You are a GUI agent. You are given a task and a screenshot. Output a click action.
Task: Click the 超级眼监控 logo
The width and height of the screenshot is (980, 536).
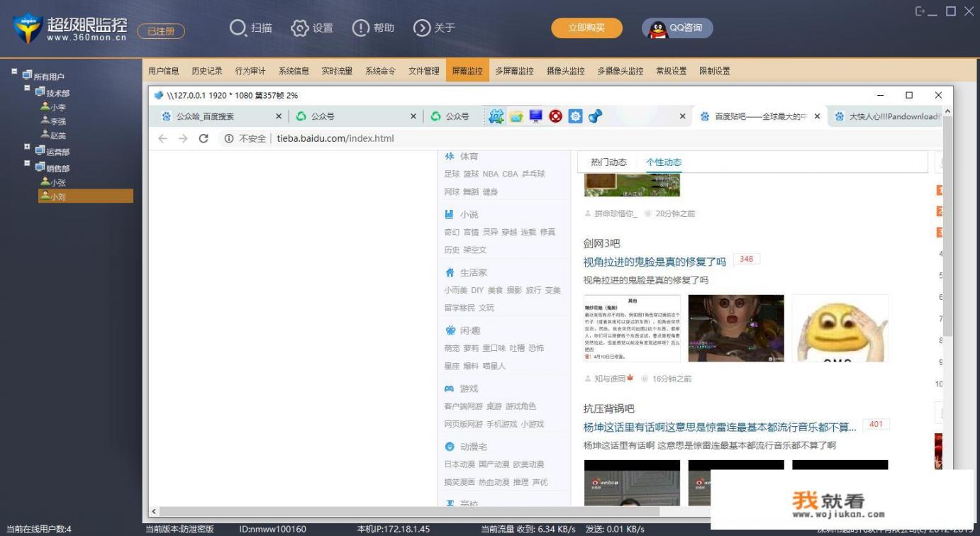(x=69, y=28)
